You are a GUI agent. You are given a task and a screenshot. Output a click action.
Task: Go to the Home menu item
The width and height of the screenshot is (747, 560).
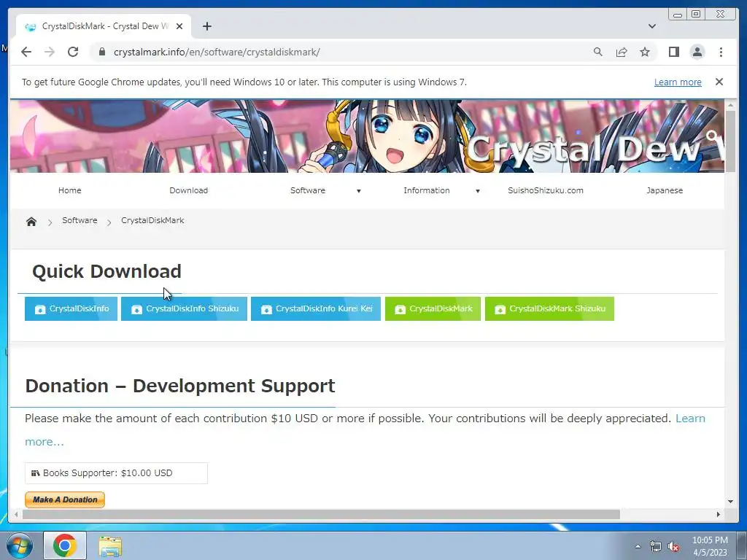(x=69, y=190)
